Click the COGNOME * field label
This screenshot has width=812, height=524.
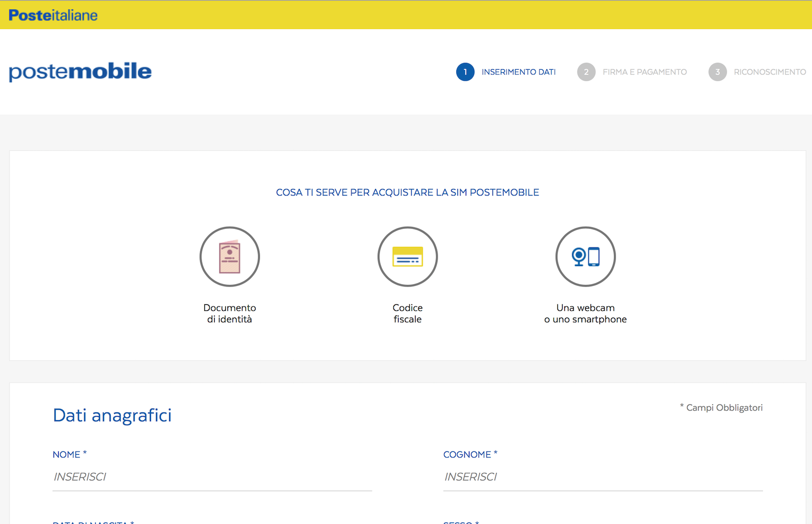[470, 454]
